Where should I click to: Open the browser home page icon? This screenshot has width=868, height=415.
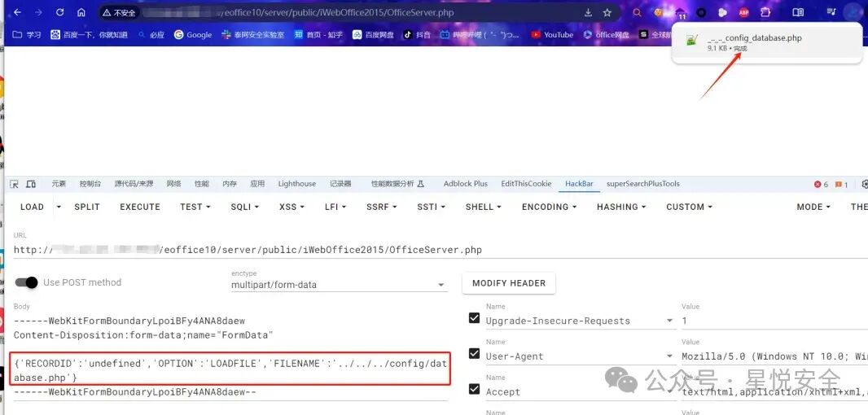click(x=81, y=12)
